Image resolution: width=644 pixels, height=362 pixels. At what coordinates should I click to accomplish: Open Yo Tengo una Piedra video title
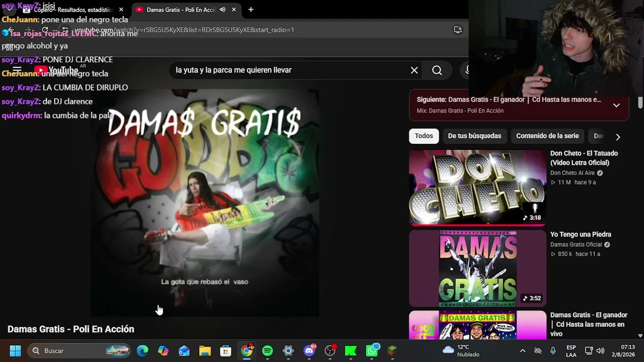[581, 234]
